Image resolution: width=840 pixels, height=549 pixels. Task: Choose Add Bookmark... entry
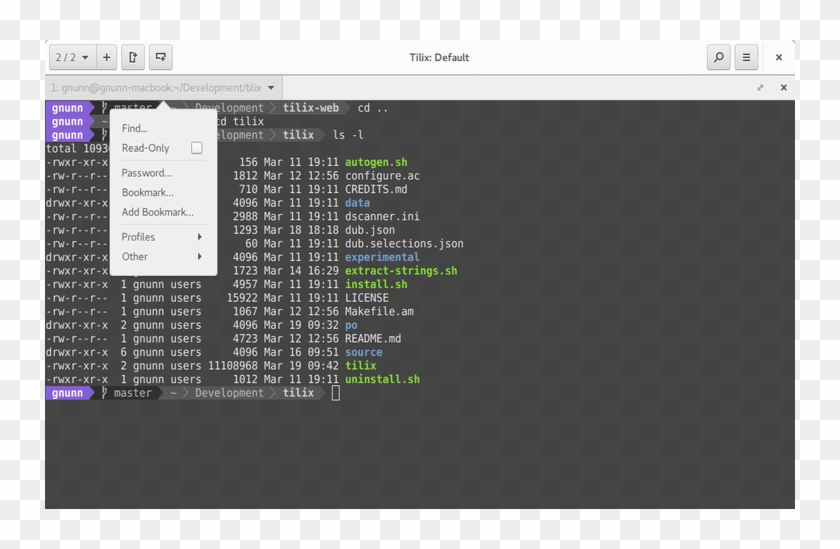[158, 212]
